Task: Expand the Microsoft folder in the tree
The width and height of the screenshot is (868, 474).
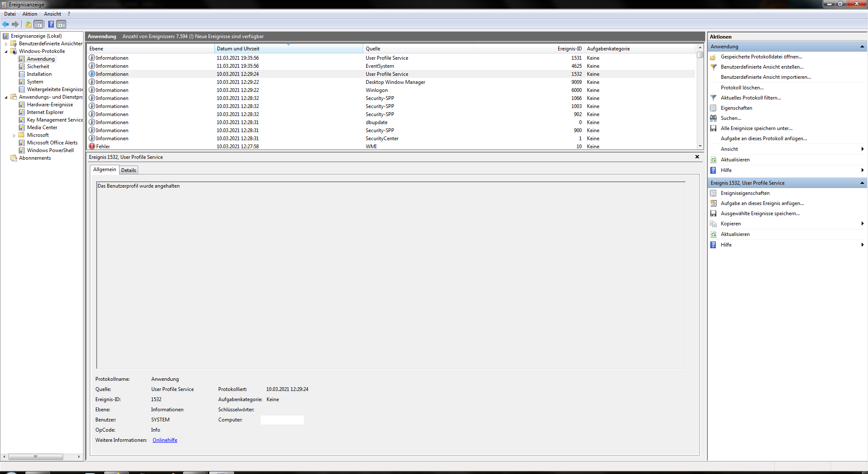Action: [x=14, y=136]
